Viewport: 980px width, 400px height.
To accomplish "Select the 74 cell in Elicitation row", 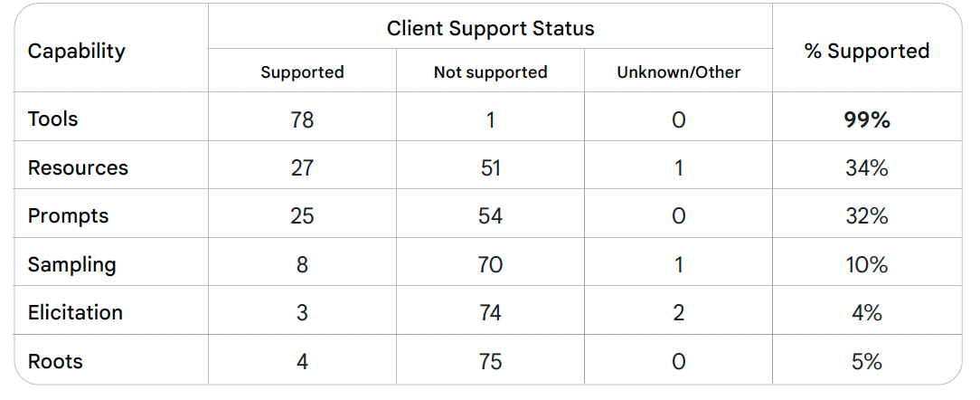I will pyautogui.click(x=490, y=313).
